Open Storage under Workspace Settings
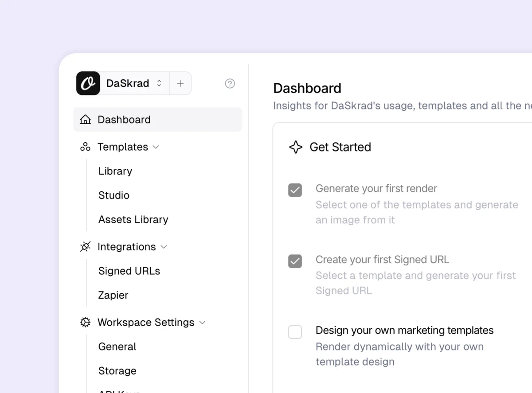The width and height of the screenshot is (532, 393). click(x=117, y=371)
